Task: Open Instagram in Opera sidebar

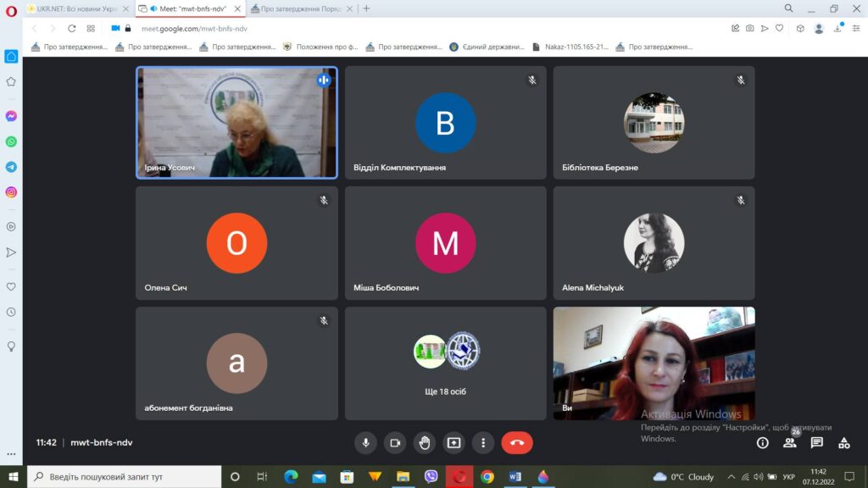Action: [11, 192]
